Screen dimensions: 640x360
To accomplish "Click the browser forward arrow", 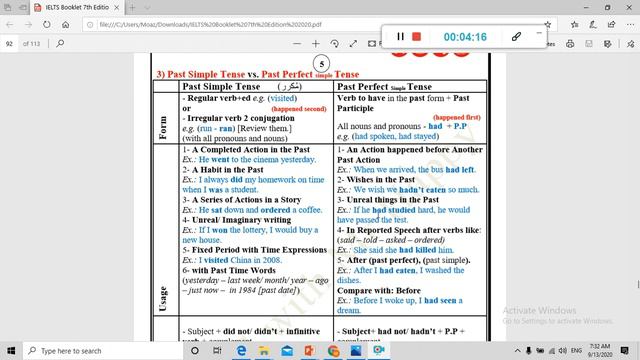I will [28, 24].
